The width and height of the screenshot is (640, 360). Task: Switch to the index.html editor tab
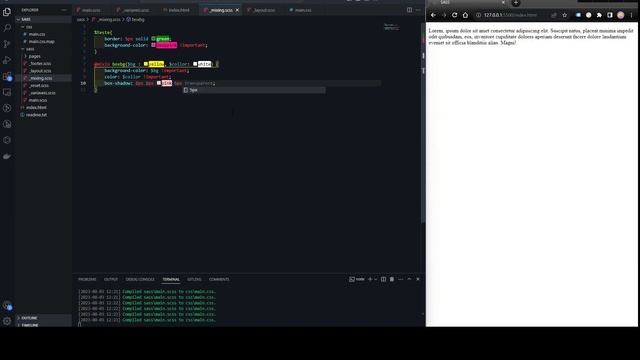click(x=179, y=10)
